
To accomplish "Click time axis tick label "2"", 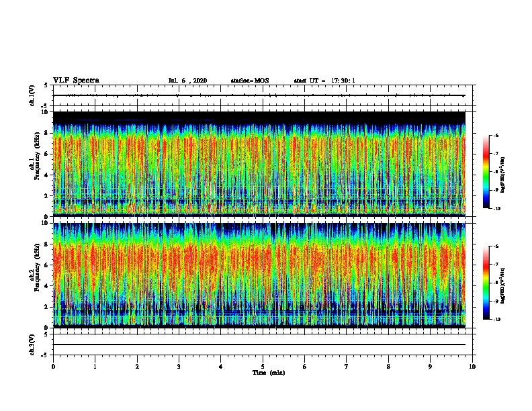I will 137,366.
